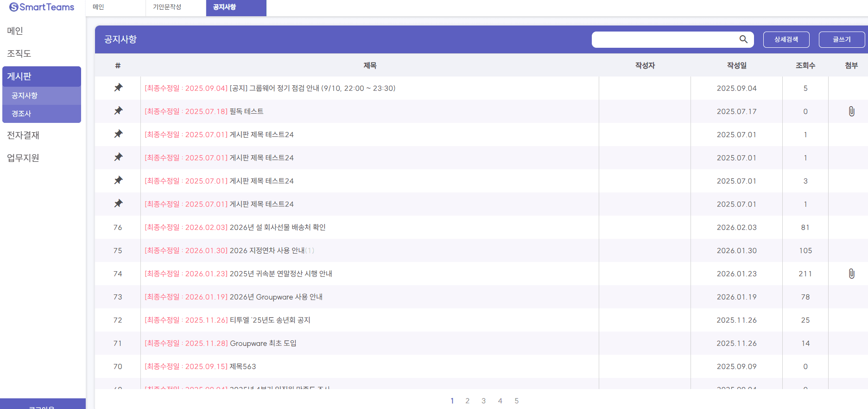868x409 pixels.
Task: Open attachment clip on 필독 테스트 row
Action: point(851,111)
